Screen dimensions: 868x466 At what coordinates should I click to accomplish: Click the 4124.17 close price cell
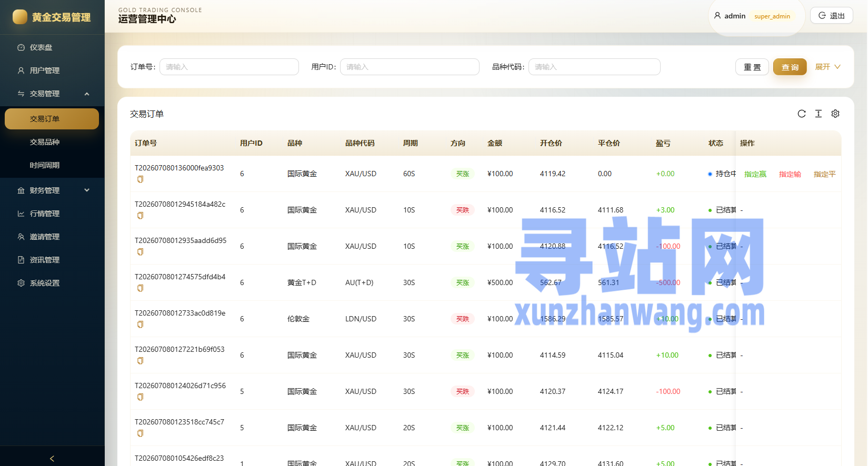click(x=611, y=391)
